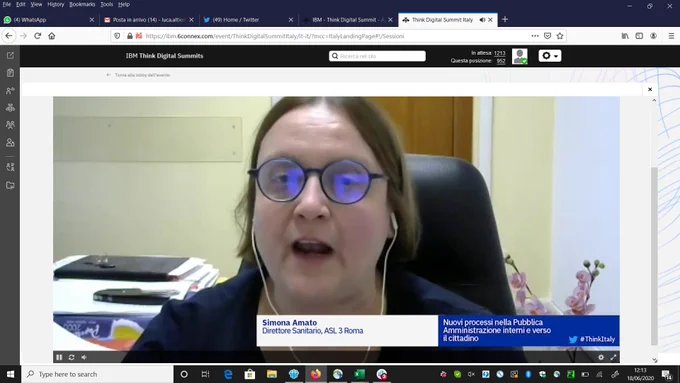This screenshot has width=680, height=383.
Task: Open the add-contact icon in sidebar
Action: click(x=10, y=91)
